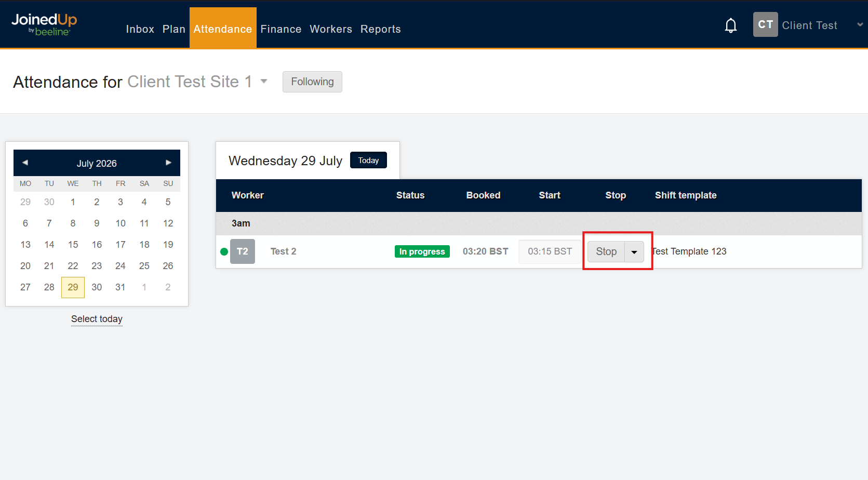Select July 29 in the calendar
The image size is (868, 480).
pyautogui.click(x=73, y=287)
